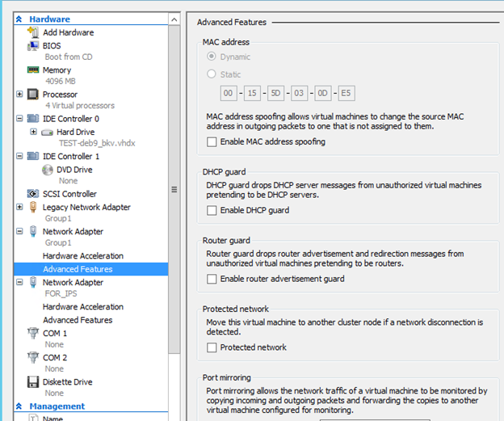Collapse the Management section chevron
The height and width of the screenshot is (421, 504).
(x=19, y=406)
